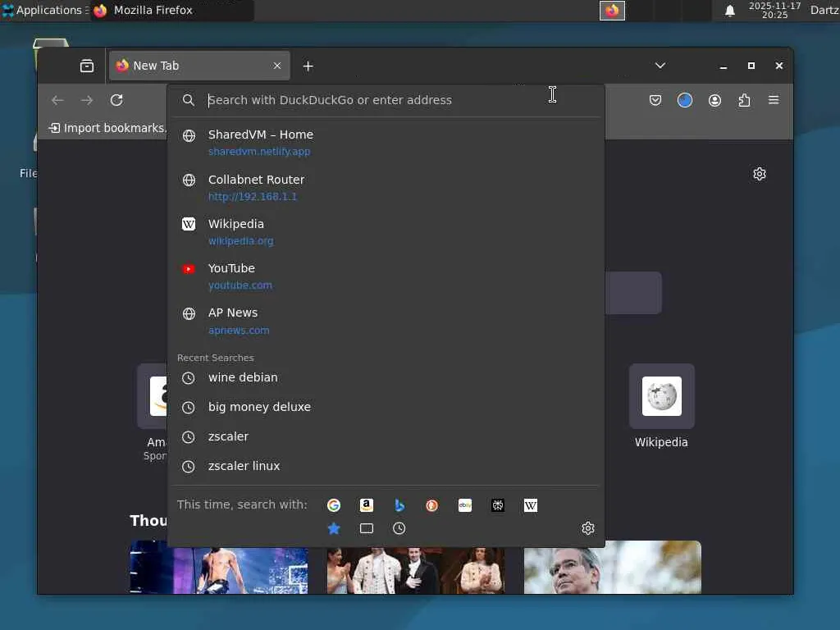
Task: Open a new tab with plus button
Action: click(x=308, y=66)
